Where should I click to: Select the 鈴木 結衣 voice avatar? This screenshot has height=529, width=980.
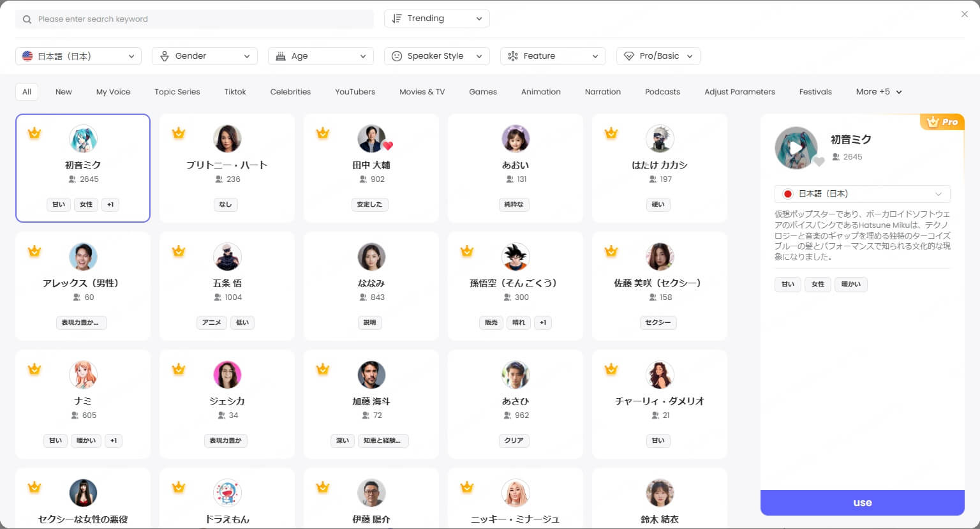(x=660, y=493)
